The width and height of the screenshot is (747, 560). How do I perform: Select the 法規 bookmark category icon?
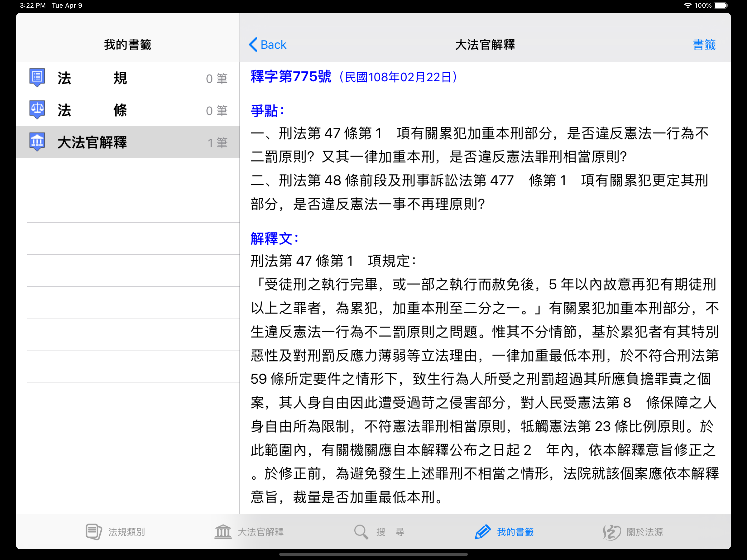click(x=37, y=78)
